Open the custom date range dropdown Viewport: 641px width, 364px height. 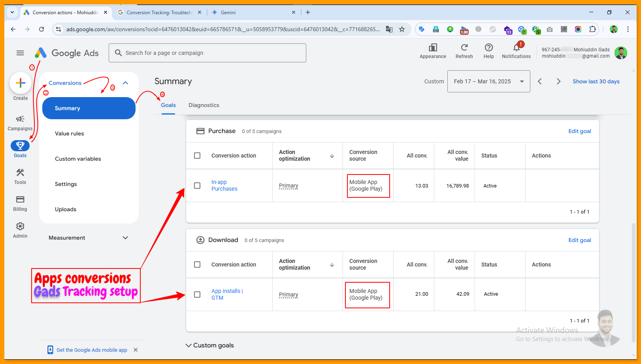pos(488,81)
